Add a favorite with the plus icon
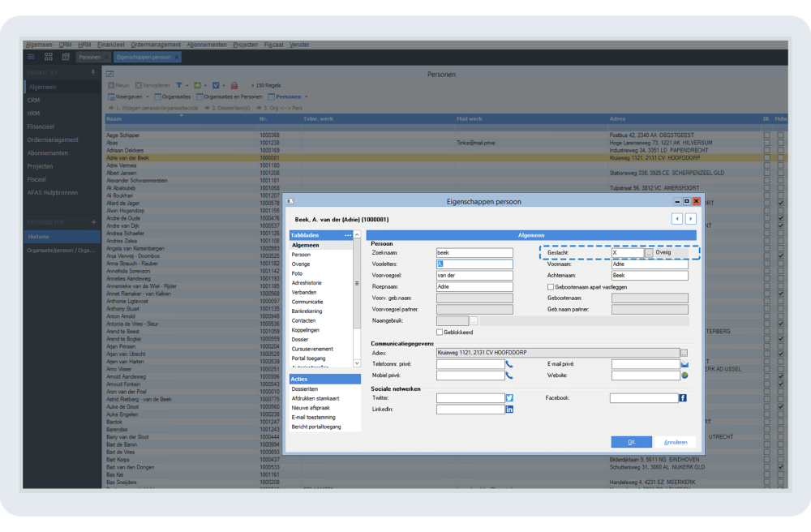 coord(93,222)
